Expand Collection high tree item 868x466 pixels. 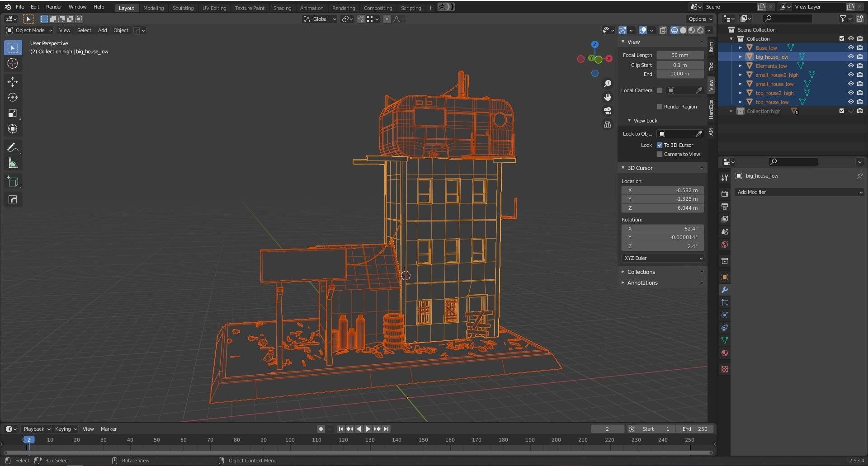(x=731, y=111)
